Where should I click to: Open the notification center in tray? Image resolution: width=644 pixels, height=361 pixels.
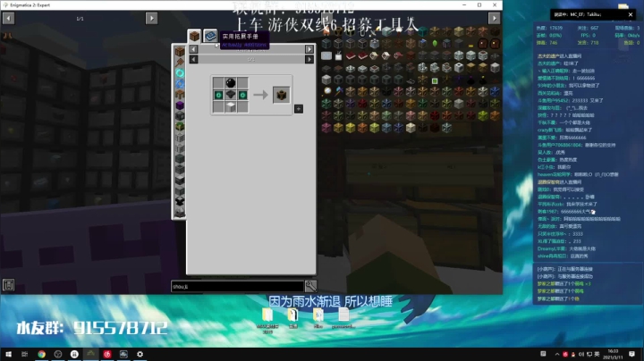pyautogui.click(x=631, y=354)
